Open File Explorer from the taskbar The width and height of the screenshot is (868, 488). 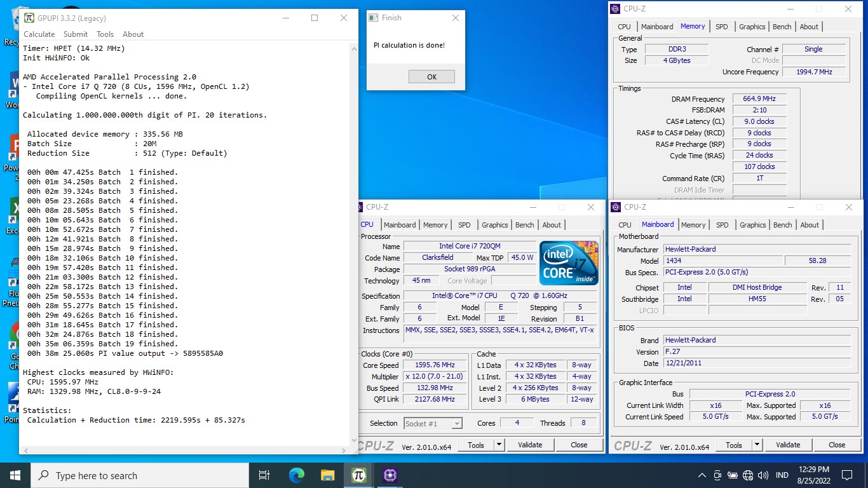pos(327,475)
